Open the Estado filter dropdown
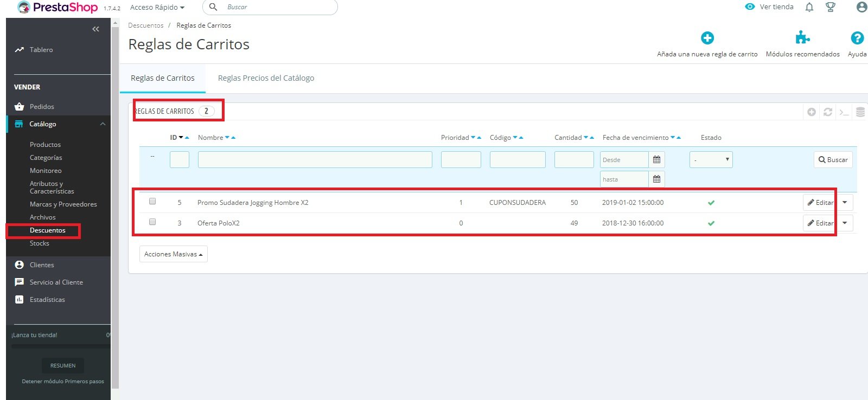The height and width of the screenshot is (400, 868). [711, 160]
